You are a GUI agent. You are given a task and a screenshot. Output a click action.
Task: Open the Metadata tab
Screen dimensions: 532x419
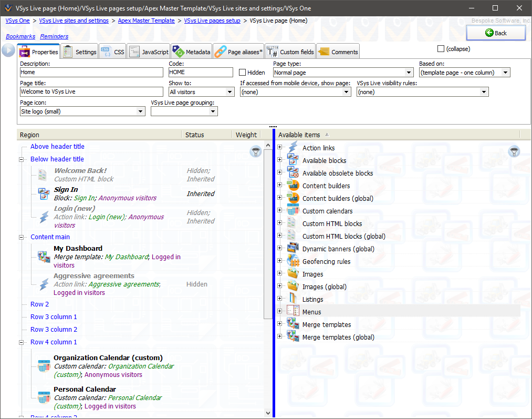(x=191, y=52)
